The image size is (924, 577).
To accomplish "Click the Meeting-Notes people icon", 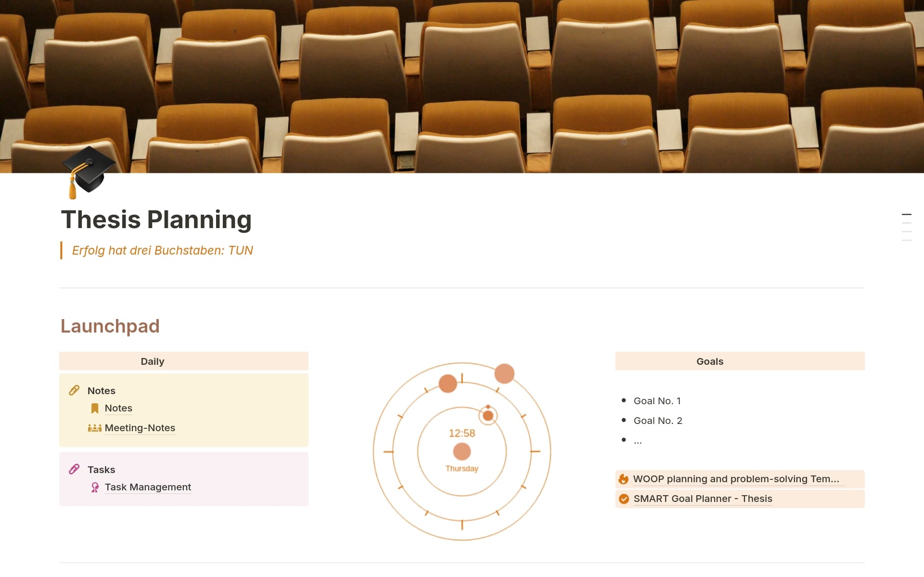I will [95, 427].
